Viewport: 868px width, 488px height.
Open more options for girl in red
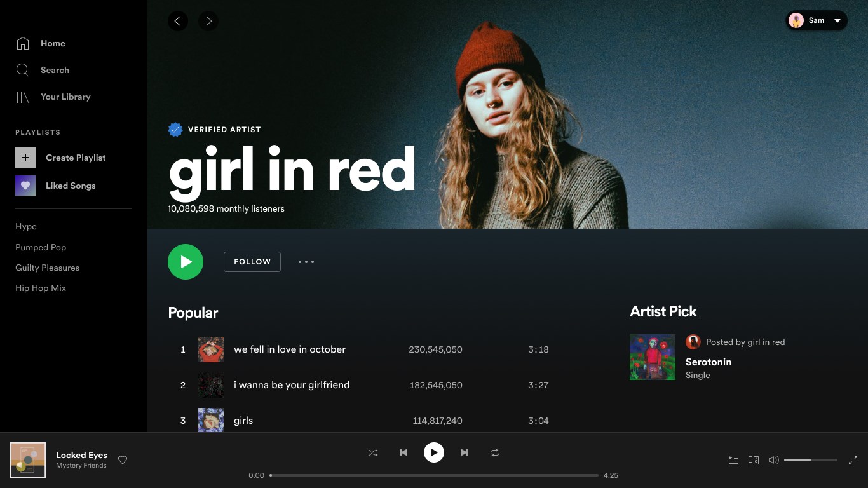tap(306, 261)
